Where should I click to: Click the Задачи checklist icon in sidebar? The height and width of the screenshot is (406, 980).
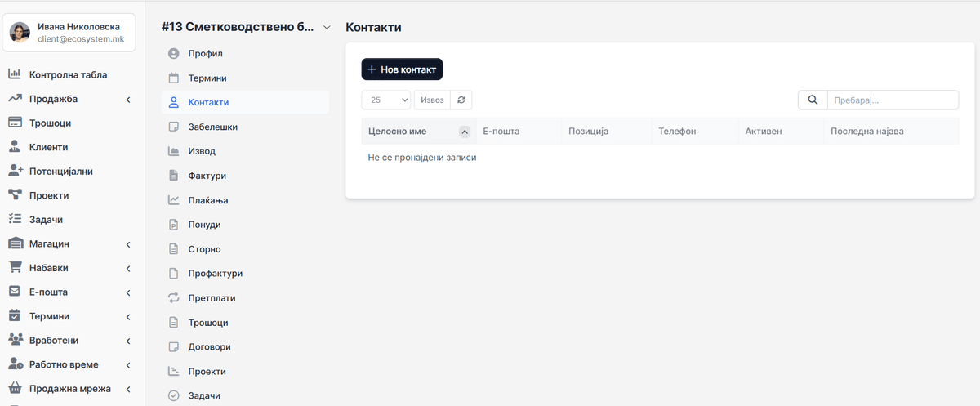pyautogui.click(x=15, y=219)
